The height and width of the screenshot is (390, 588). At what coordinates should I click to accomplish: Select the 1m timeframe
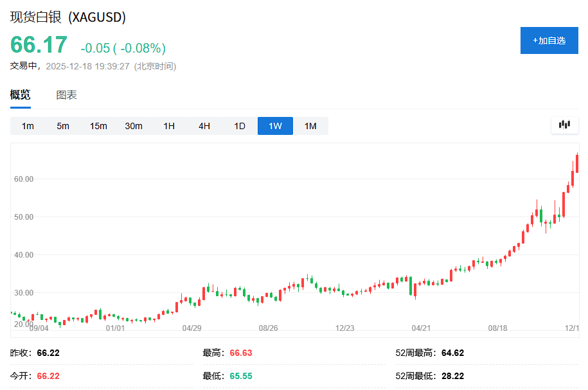click(x=28, y=126)
